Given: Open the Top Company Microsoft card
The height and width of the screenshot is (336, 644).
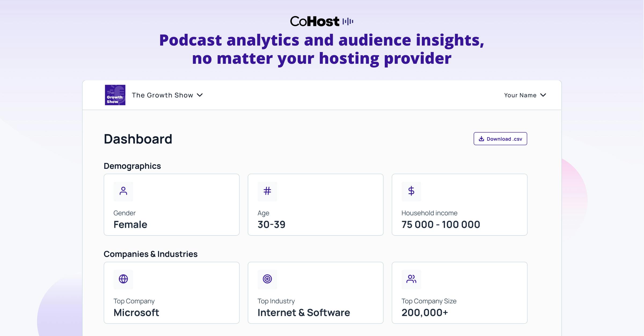Looking at the screenshot, I should coord(171,293).
